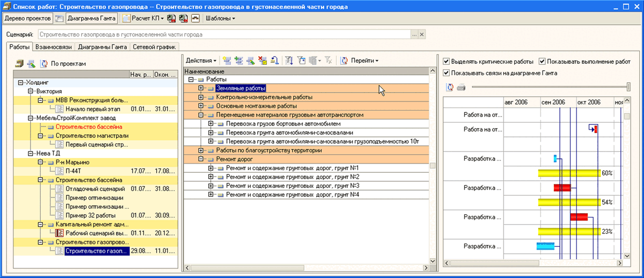
Task: Click the refresh icon before Перейти
Action: pyautogui.click(x=345, y=61)
